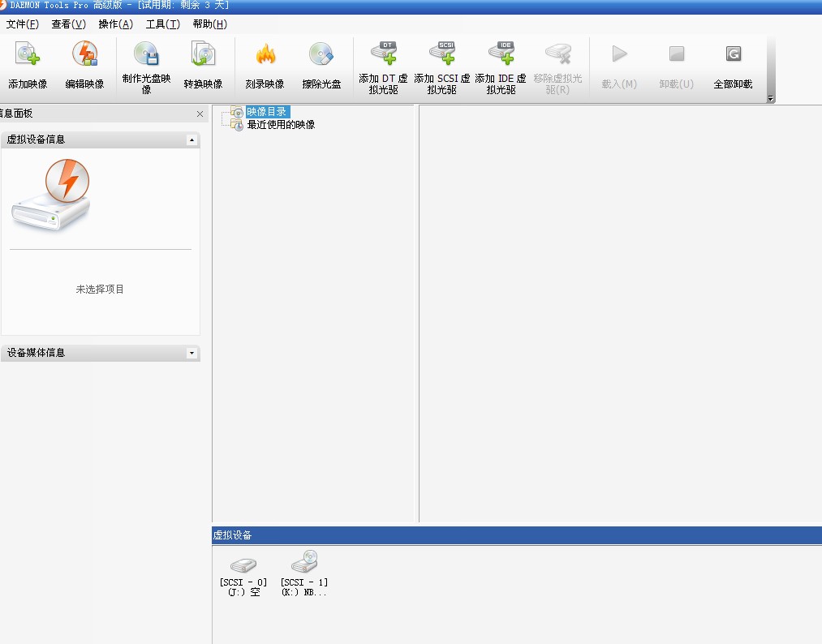Add a SCSI virtual drive

(442, 66)
